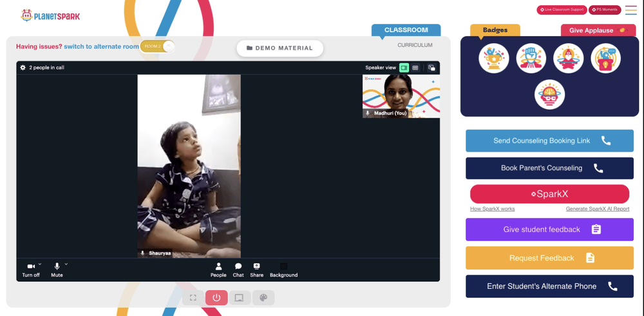Click the laptop whiteboard icon button
The width and height of the screenshot is (644, 316).
coord(240,297)
